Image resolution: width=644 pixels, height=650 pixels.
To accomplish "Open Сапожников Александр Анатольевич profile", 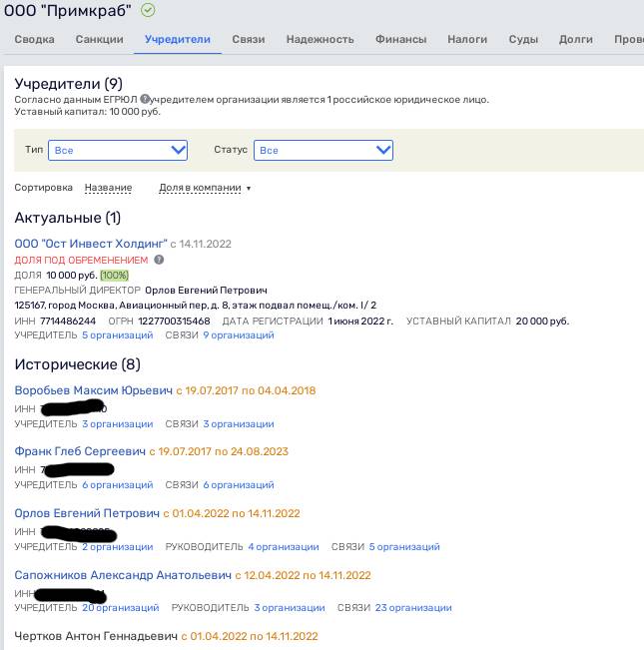I will point(123,575).
